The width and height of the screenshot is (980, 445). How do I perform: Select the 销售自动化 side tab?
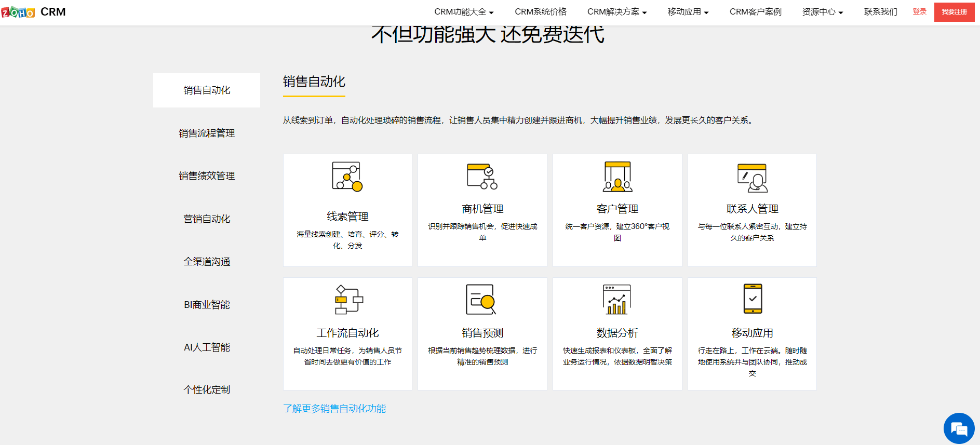[x=207, y=90]
